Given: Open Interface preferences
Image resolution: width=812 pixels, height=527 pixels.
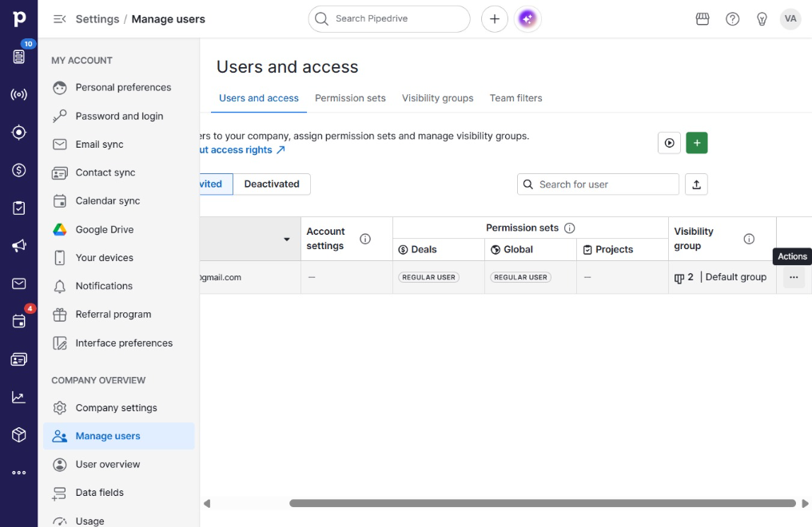Looking at the screenshot, I should pyautogui.click(x=119, y=343).
